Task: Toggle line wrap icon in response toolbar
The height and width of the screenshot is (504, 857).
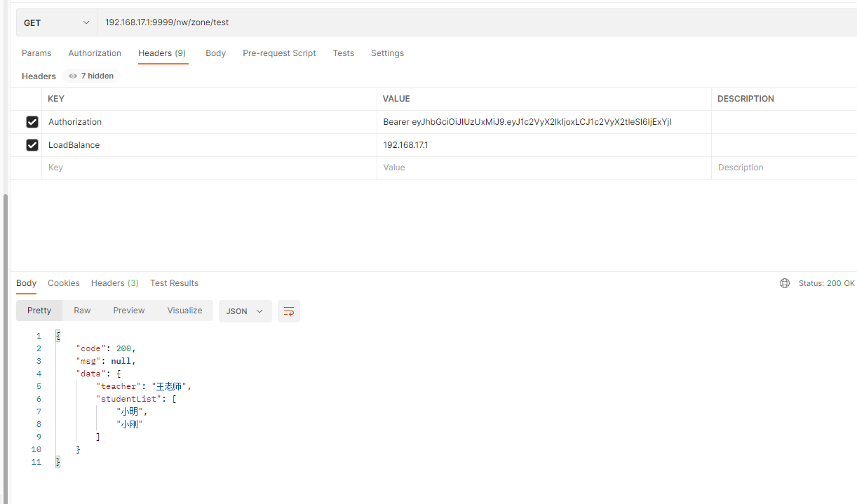Action: pyautogui.click(x=289, y=311)
